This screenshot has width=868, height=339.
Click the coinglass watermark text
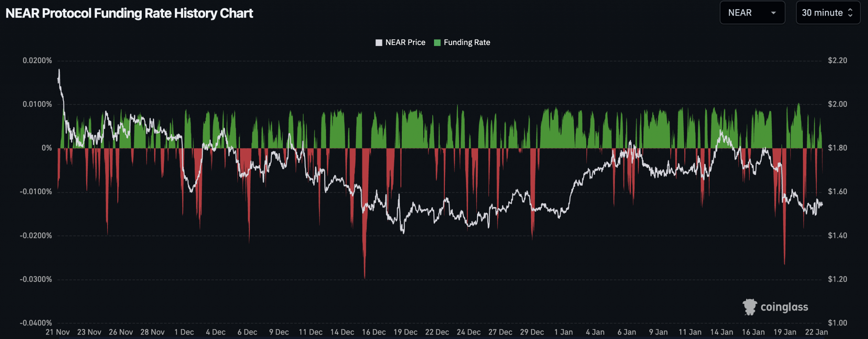(784, 307)
